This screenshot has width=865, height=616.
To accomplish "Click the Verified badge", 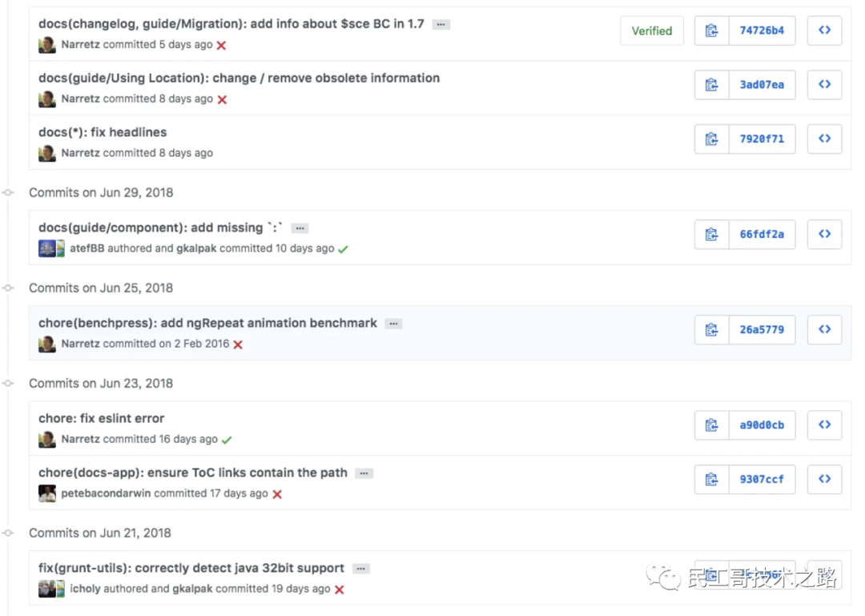I will [x=651, y=30].
